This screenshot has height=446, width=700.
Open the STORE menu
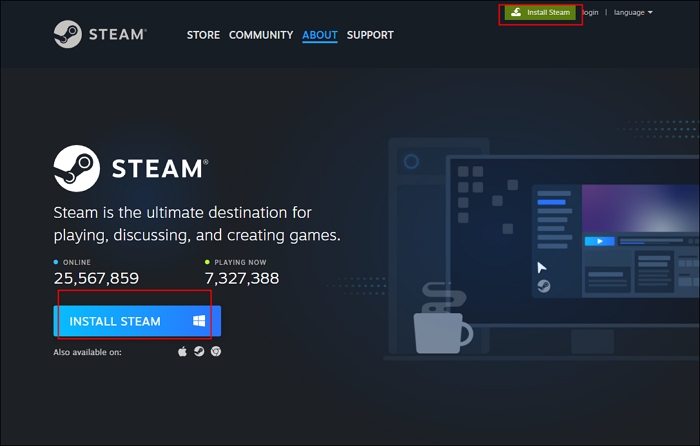pos(203,35)
